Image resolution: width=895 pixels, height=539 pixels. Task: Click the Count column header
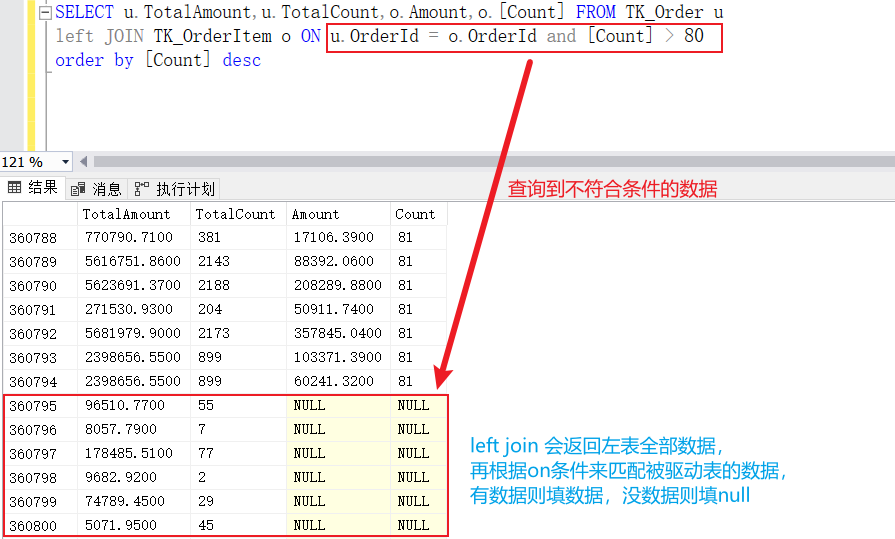418,214
